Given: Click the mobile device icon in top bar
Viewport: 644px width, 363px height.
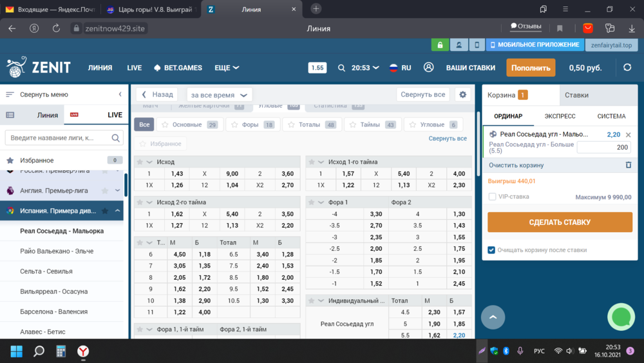Looking at the screenshot, I should 477,44.
